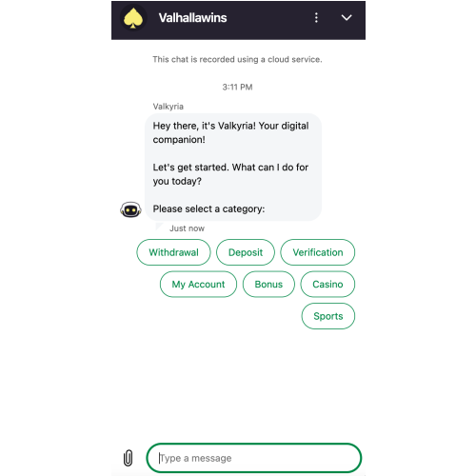Open the three-dot chat options menu
Screen dimensions: 476x476
point(316,18)
